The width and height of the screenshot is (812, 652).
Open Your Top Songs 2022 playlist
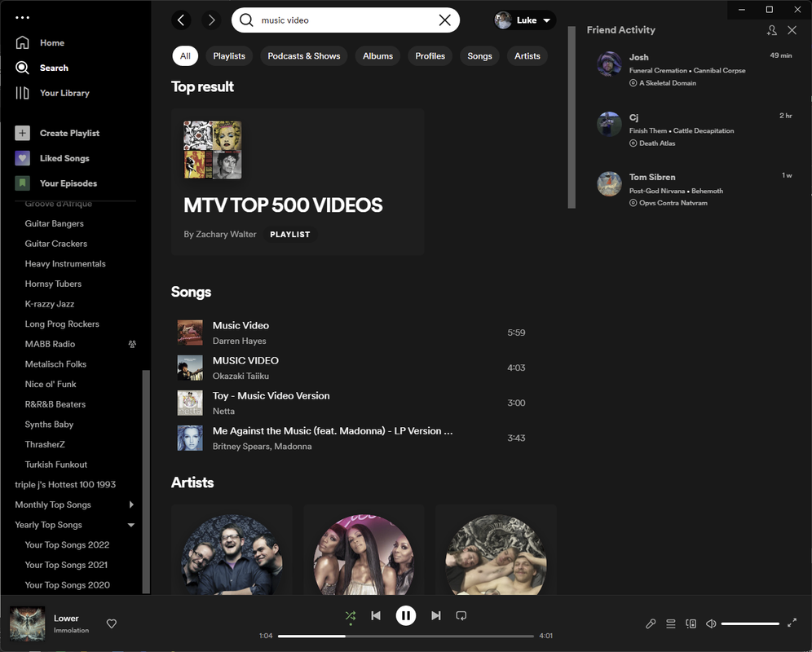(68, 544)
